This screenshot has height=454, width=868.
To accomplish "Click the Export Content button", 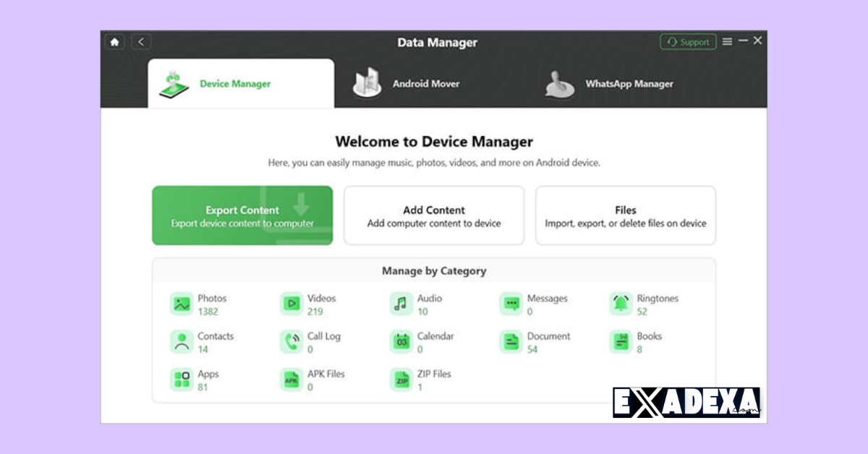I will 242,215.
